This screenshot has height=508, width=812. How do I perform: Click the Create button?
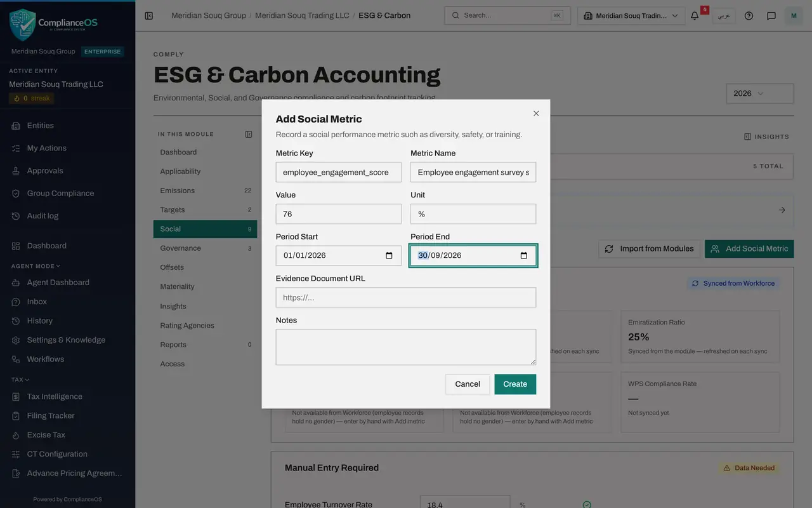tap(515, 384)
